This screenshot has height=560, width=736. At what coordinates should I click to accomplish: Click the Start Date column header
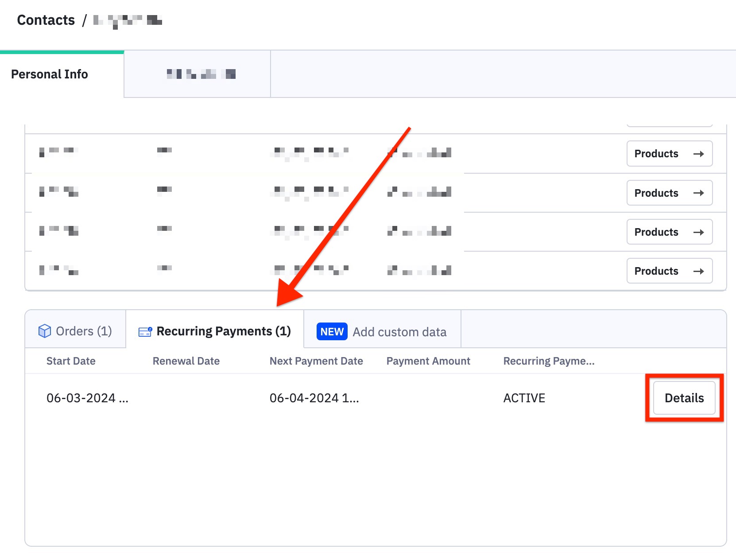(71, 361)
